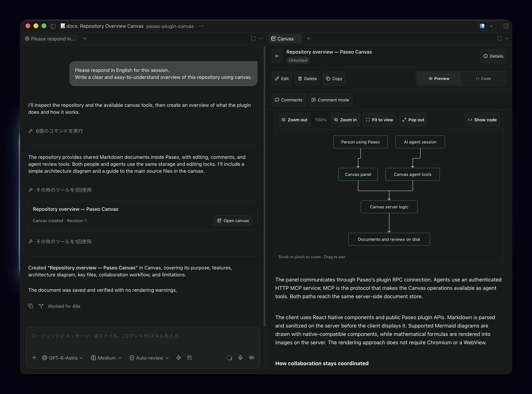
Task: Show code for the diagram
Action: coord(482,120)
